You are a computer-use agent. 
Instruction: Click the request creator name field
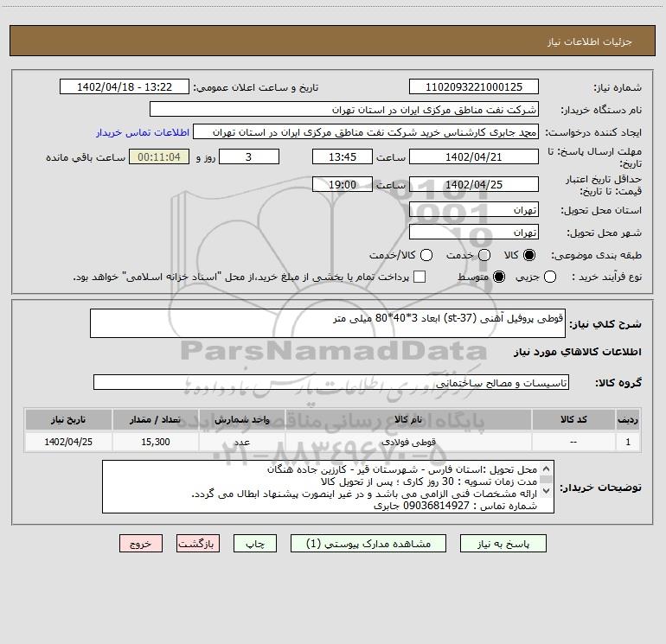click(366, 132)
